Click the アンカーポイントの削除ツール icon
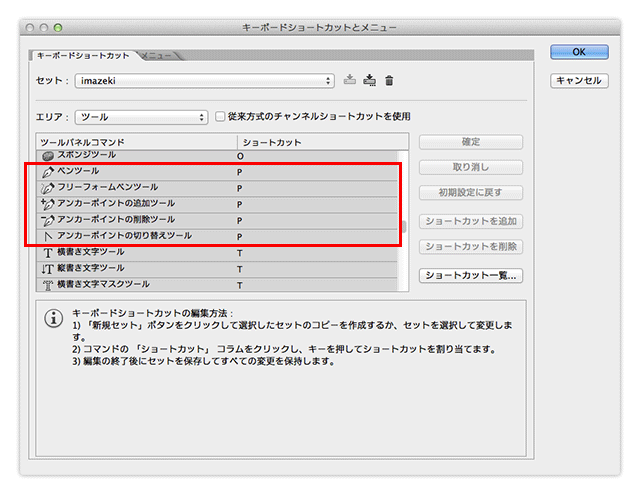This screenshot has height=495, width=640. click(x=47, y=220)
